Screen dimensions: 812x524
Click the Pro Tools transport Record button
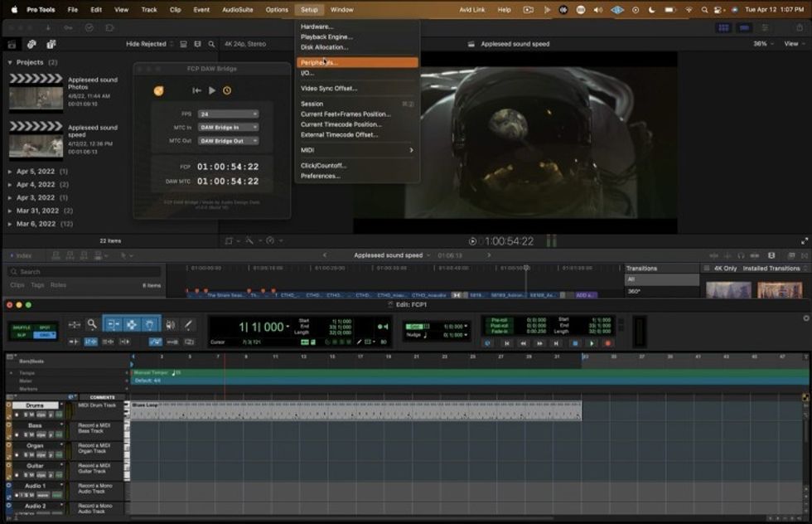coord(608,343)
